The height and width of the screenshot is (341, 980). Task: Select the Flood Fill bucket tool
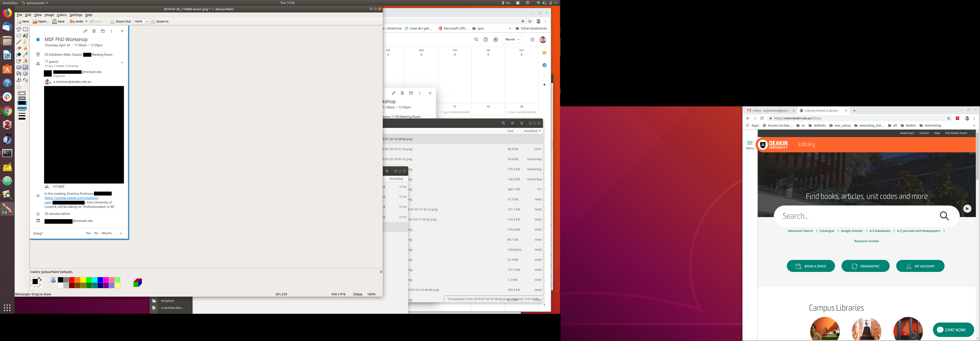pyautogui.click(x=19, y=55)
